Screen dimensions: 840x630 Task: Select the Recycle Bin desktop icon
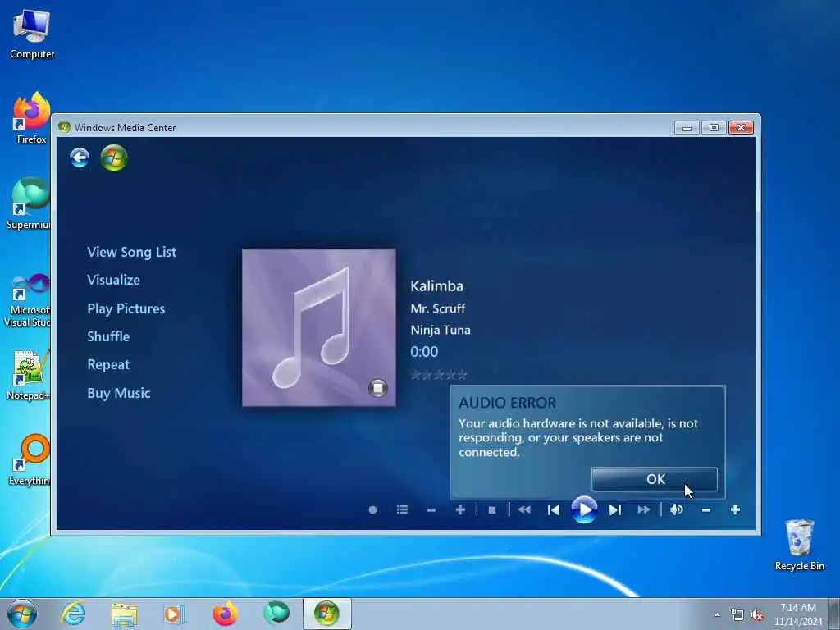(799, 545)
